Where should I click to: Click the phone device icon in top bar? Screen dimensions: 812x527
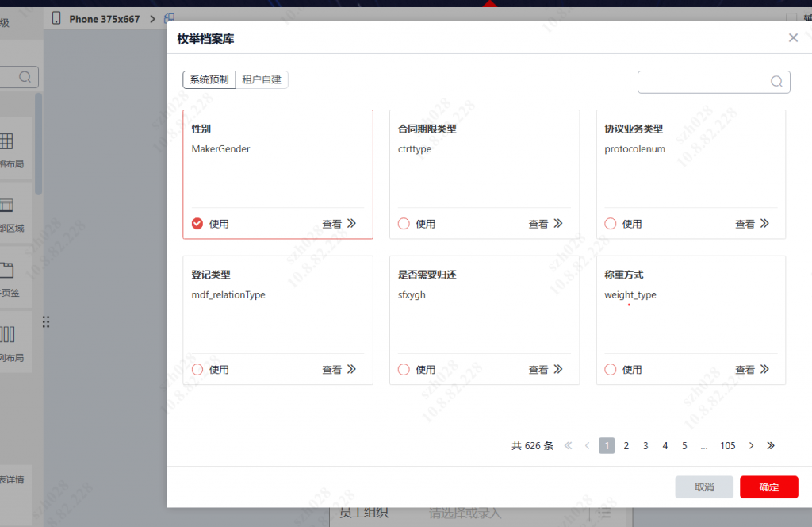tap(56, 18)
